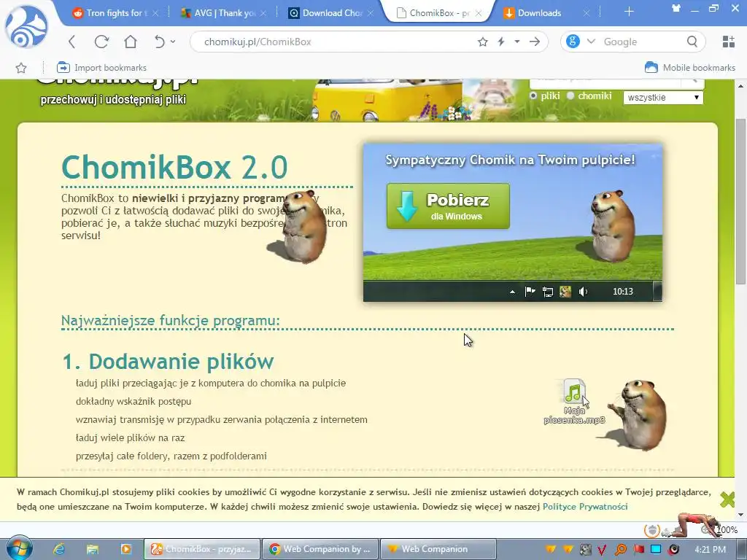Click the Google search input field
This screenshot has height=560, width=747.
click(641, 42)
